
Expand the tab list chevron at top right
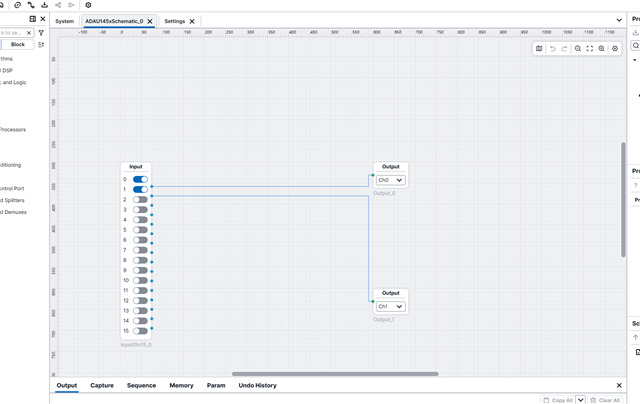(x=619, y=20)
